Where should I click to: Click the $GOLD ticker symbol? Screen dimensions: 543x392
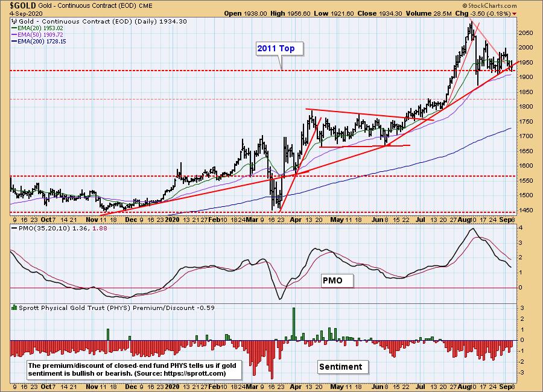pos(23,5)
